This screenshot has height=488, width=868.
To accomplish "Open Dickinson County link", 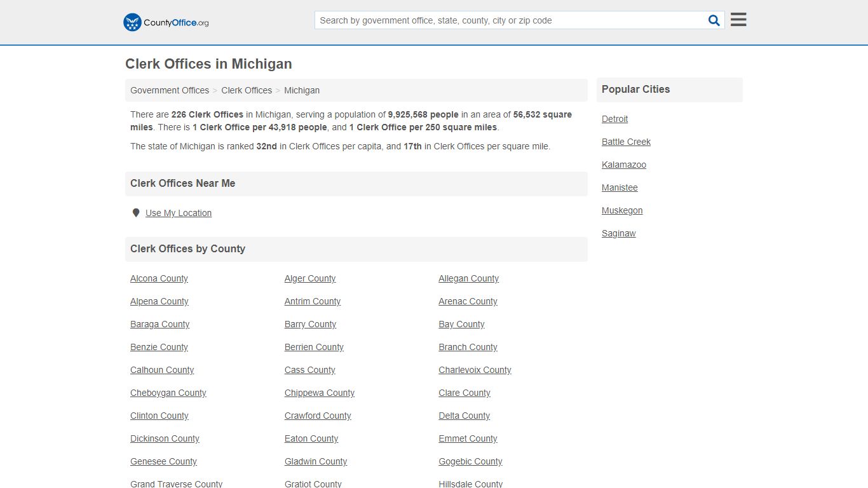I will pyautogui.click(x=165, y=438).
